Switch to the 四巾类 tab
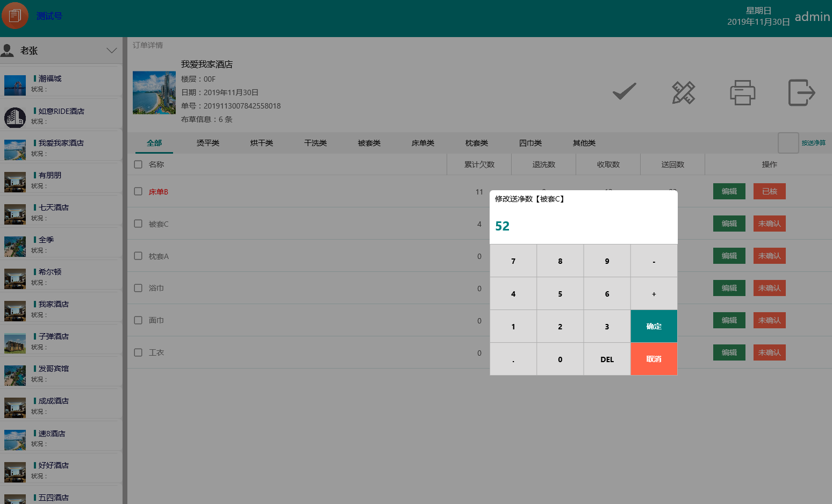 [x=530, y=143]
